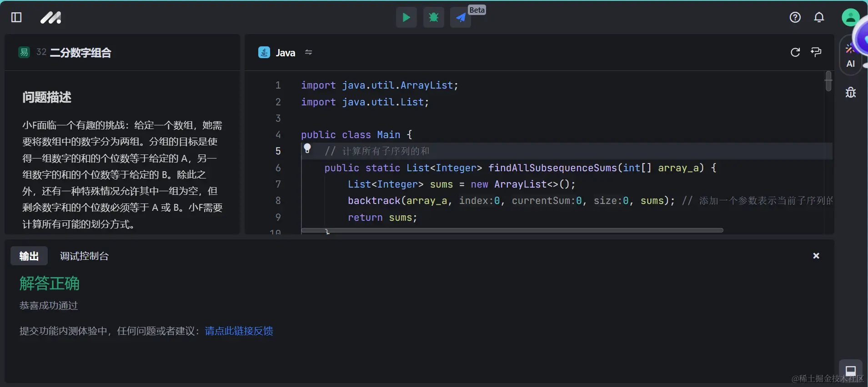The image size is (868, 387).
Task: Place cursor on import java.util.List line
Action: click(x=365, y=102)
